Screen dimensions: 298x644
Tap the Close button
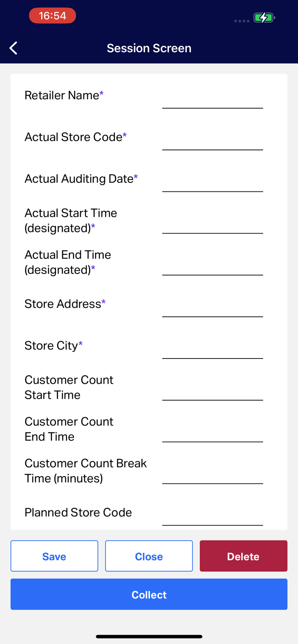[149, 556]
